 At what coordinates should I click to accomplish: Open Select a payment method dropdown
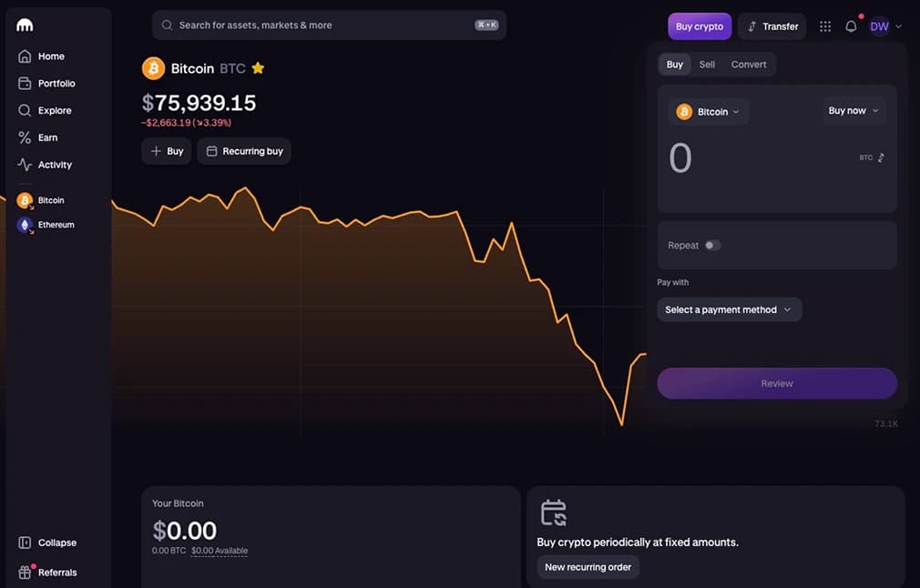pyautogui.click(x=729, y=309)
